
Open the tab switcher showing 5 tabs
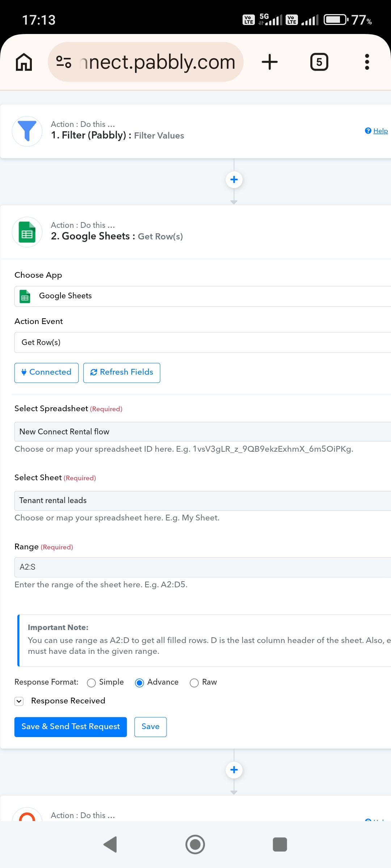coord(319,62)
